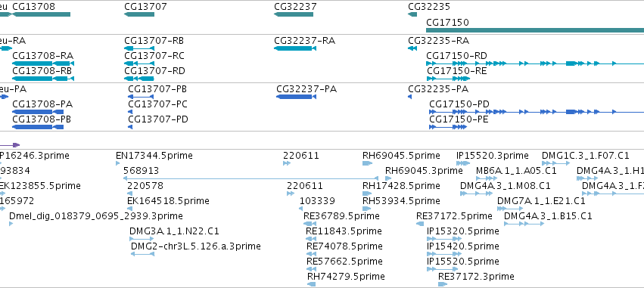This screenshot has width=644, height=288.
Task: Select the RH69045.5prime EST marker
Action: click(367, 163)
